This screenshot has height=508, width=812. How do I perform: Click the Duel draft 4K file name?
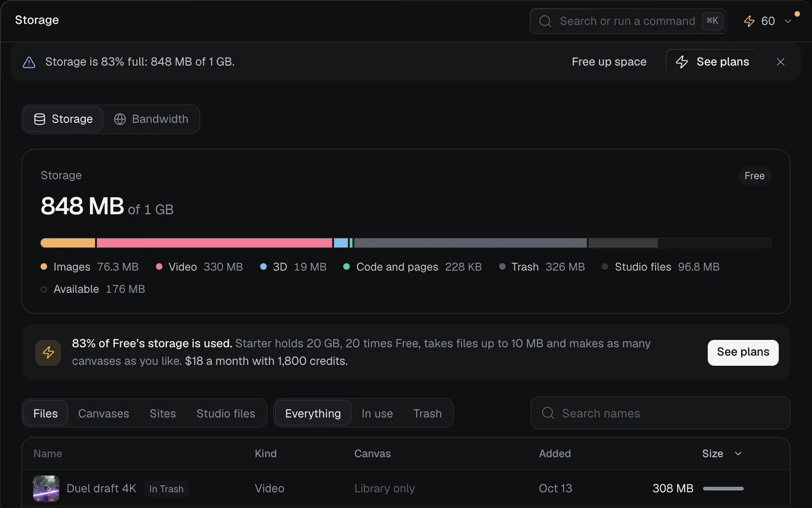(x=101, y=489)
